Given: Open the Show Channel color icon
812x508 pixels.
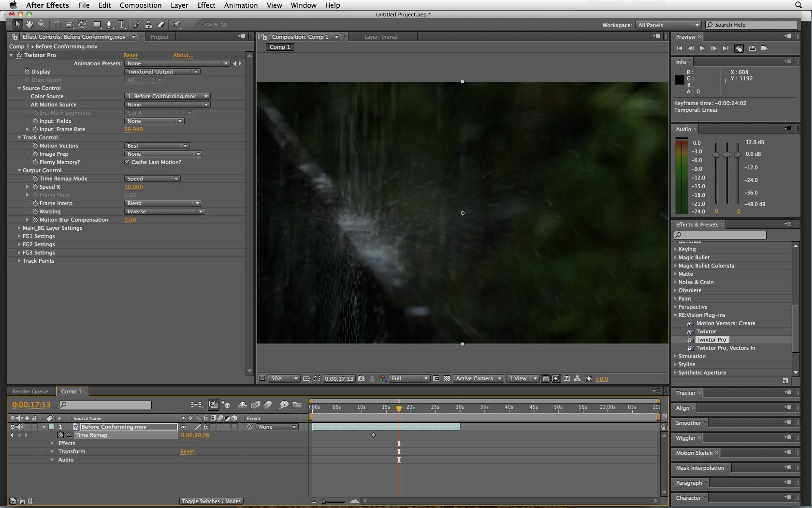Looking at the screenshot, I should pyautogui.click(x=383, y=379).
